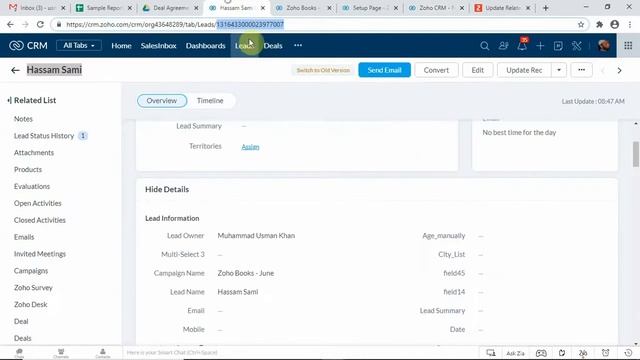Go back using the arrow beside Hassam Sami
The height and width of the screenshot is (360, 640).
[x=16, y=70]
